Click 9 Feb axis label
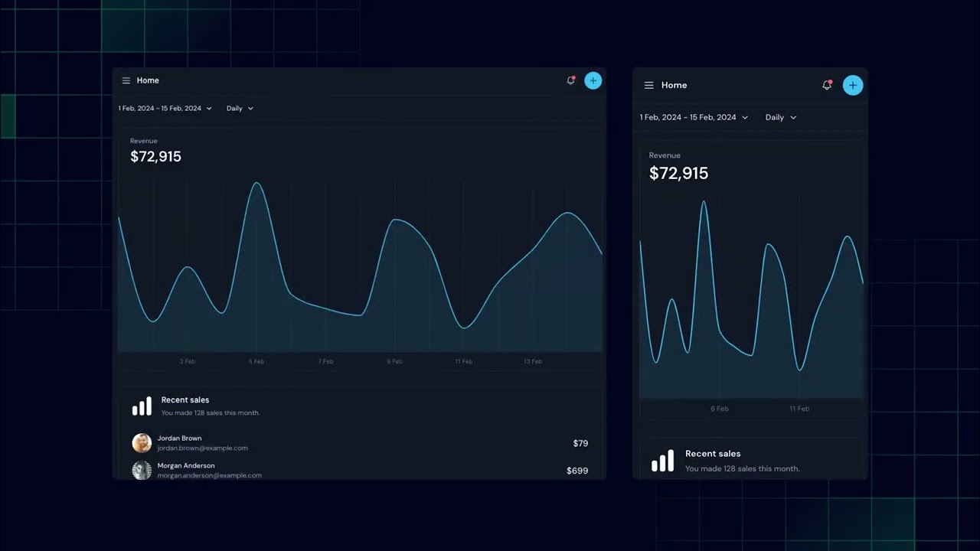The image size is (980, 551). 394,361
